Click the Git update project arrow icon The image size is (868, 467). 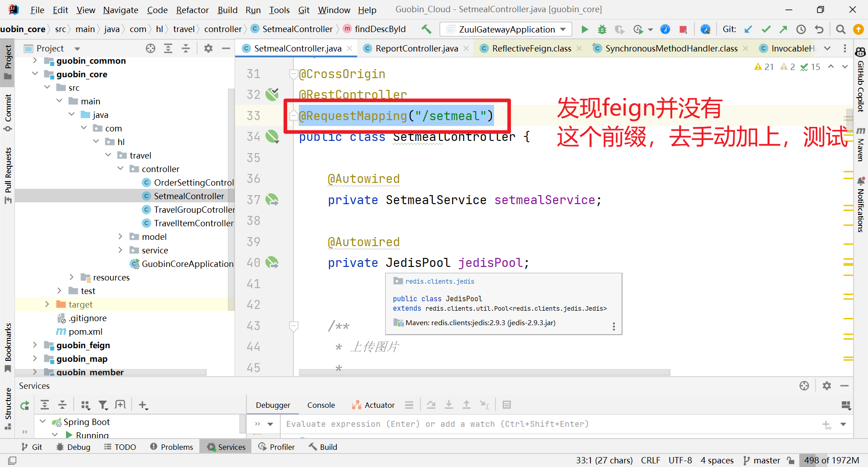748,29
